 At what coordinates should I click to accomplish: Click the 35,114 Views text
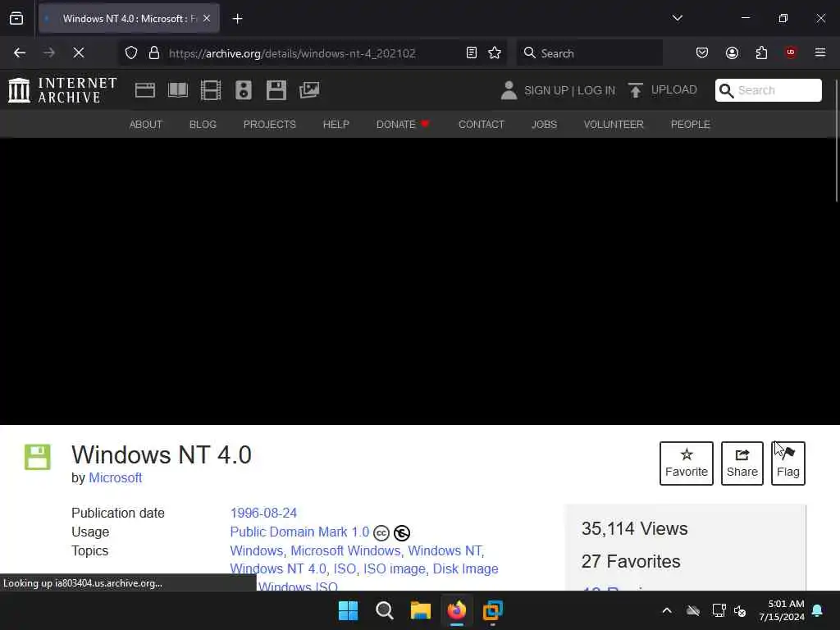click(634, 529)
